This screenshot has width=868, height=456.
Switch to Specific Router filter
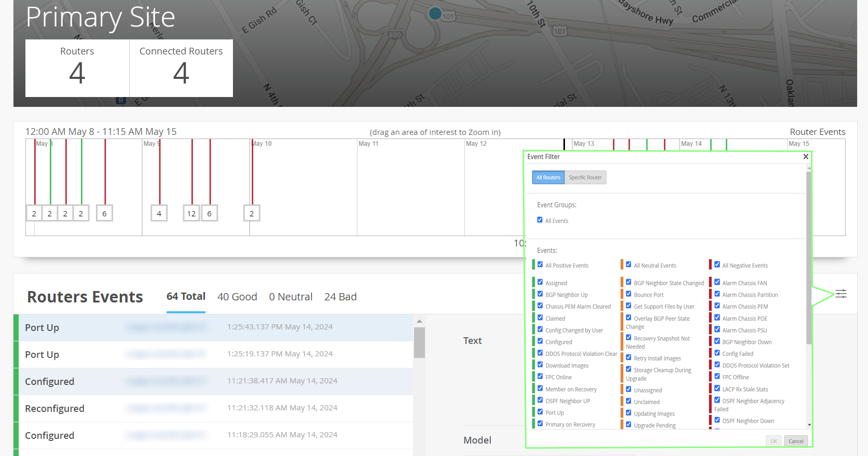point(585,177)
